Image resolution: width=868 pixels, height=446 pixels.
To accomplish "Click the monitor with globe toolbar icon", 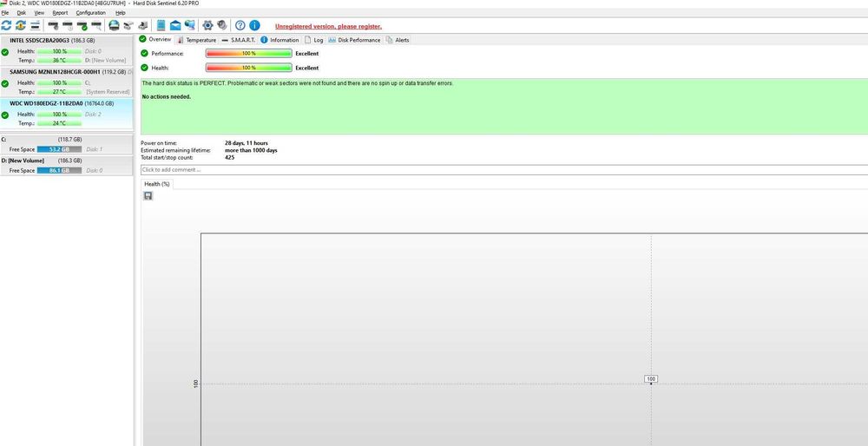I will tap(190, 25).
